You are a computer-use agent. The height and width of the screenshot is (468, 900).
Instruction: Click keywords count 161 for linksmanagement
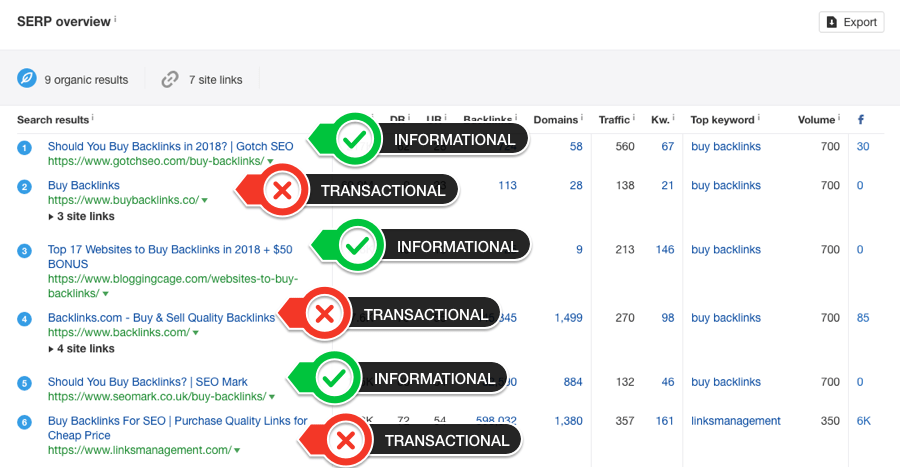click(665, 421)
